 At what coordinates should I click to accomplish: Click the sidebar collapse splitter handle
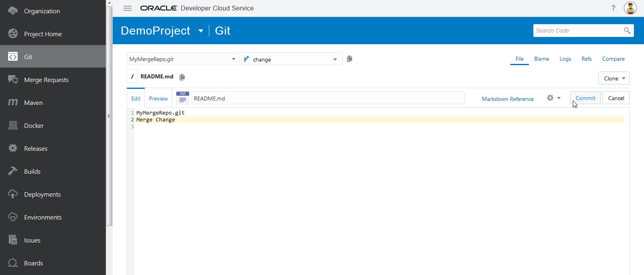109,116
